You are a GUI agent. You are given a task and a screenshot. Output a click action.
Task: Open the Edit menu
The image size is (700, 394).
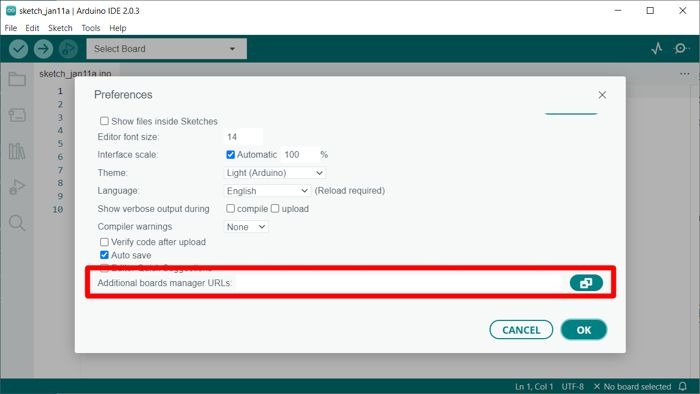pyautogui.click(x=32, y=28)
